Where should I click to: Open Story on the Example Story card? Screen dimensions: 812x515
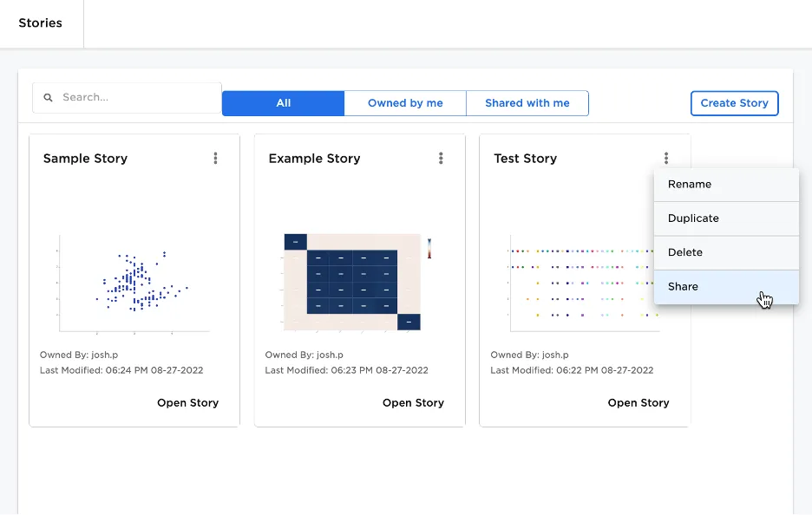[x=413, y=403]
